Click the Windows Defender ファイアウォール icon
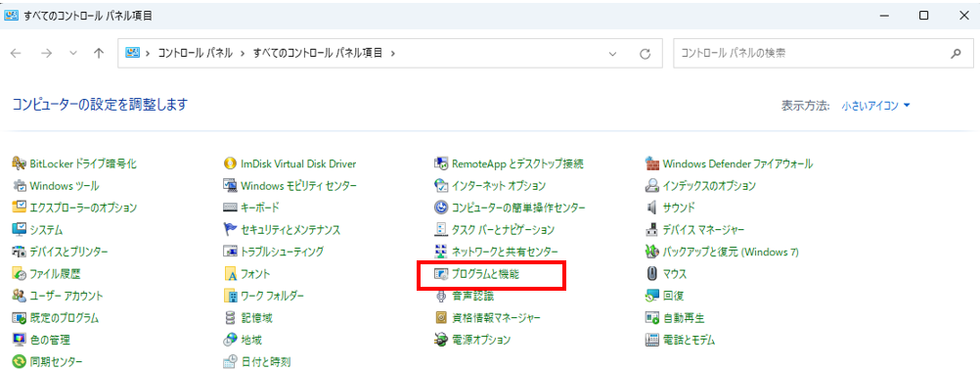Screen dimensions: 980x370 point(652,163)
